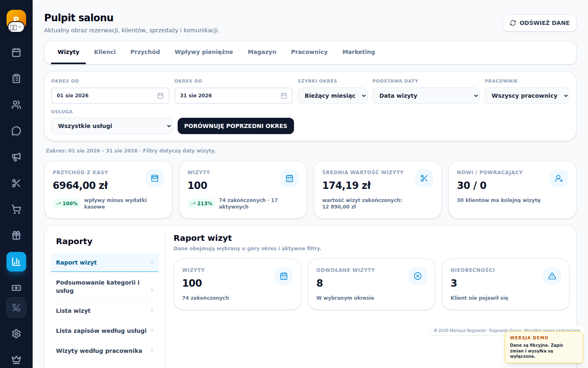Open the language dropdown under the logo

pos(16,27)
